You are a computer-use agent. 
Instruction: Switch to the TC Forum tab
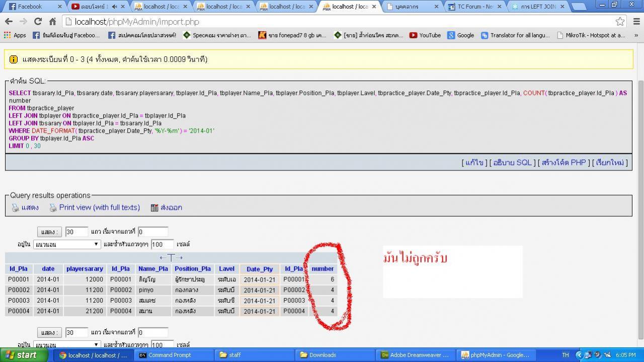pos(473,7)
